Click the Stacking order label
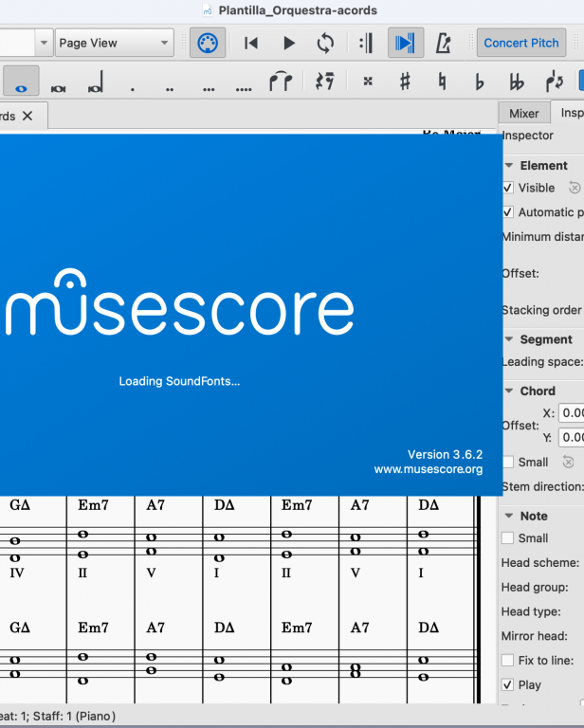584x728 pixels. pyautogui.click(x=541, y=310)
